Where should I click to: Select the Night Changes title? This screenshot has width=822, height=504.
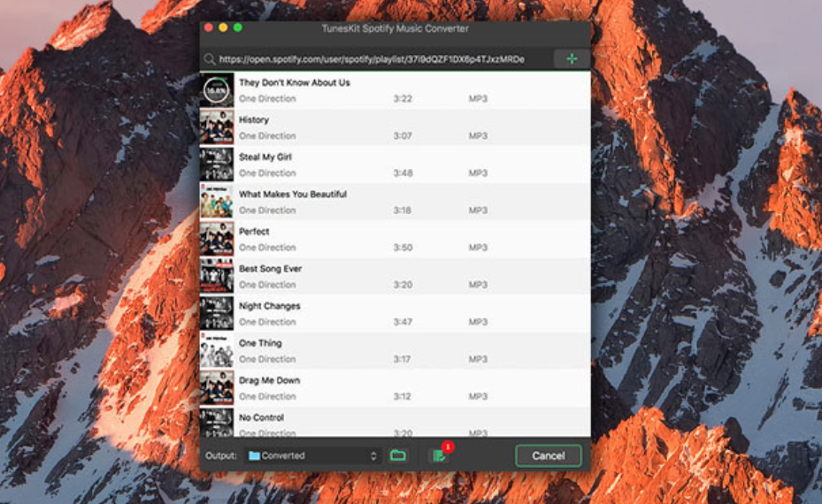click(x=270, y=306)
